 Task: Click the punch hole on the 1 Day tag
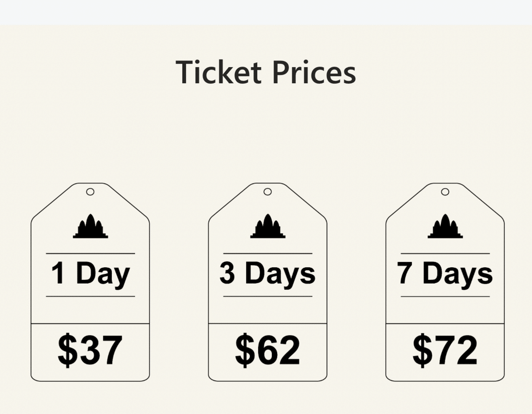click(x=90, y=192)
